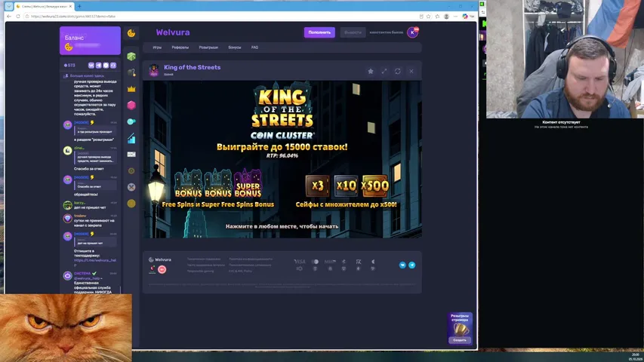Open user profile avatar with notification badge
The width and height of the screenshot is (644, 362).
tap(412, 32)
